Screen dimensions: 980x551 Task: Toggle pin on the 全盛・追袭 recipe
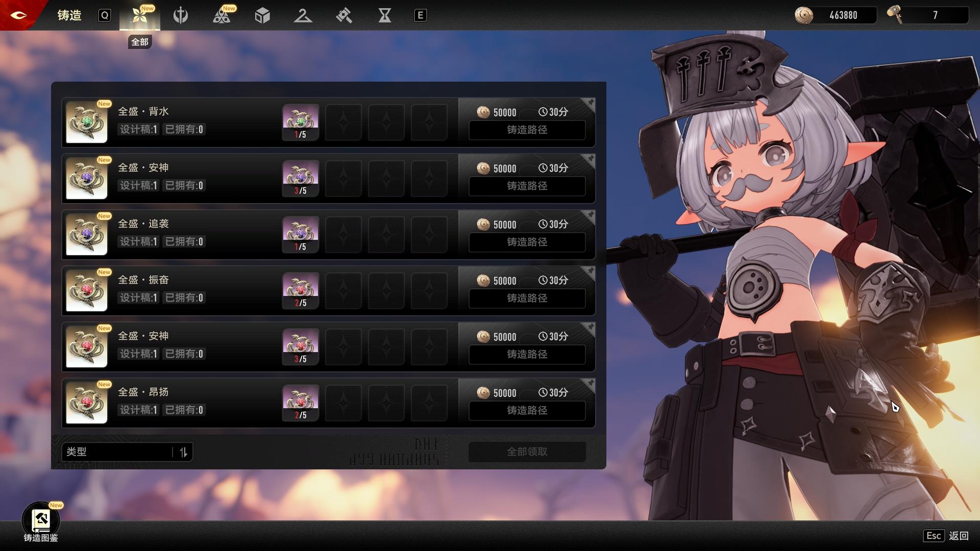pos(590,215)
